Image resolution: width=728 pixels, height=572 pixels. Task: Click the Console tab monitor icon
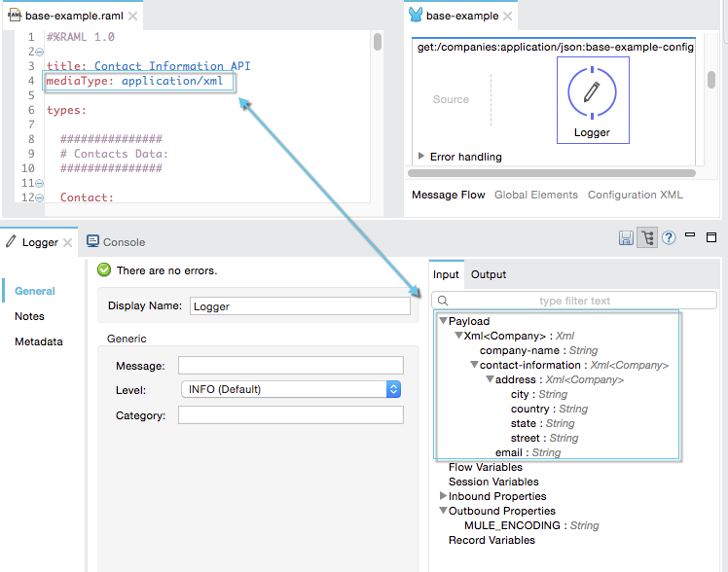point(92,241)
